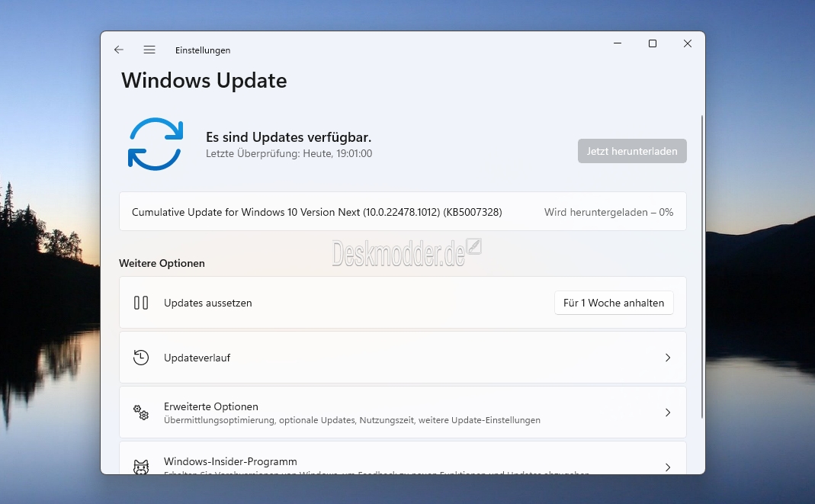Click the gears icon for Erweiterte Optionen
The height and width of the screenshot is (504, 815).
point(141,413)
